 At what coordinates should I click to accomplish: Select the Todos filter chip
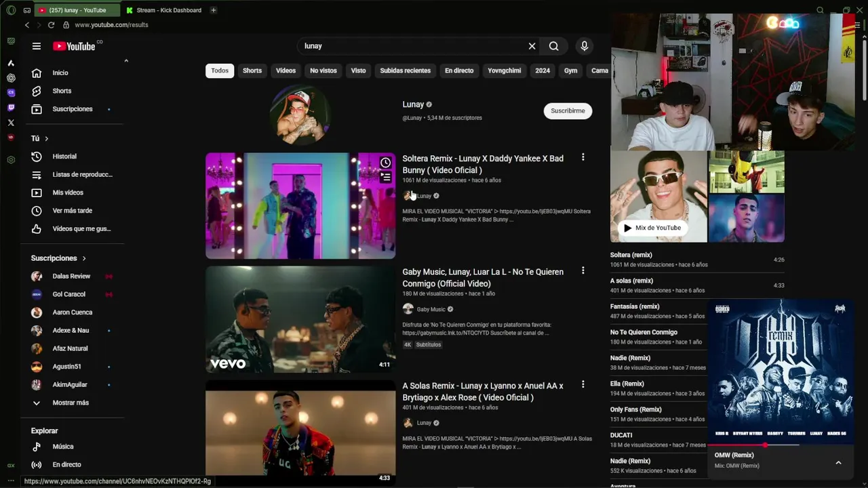[x=220, y=70]
